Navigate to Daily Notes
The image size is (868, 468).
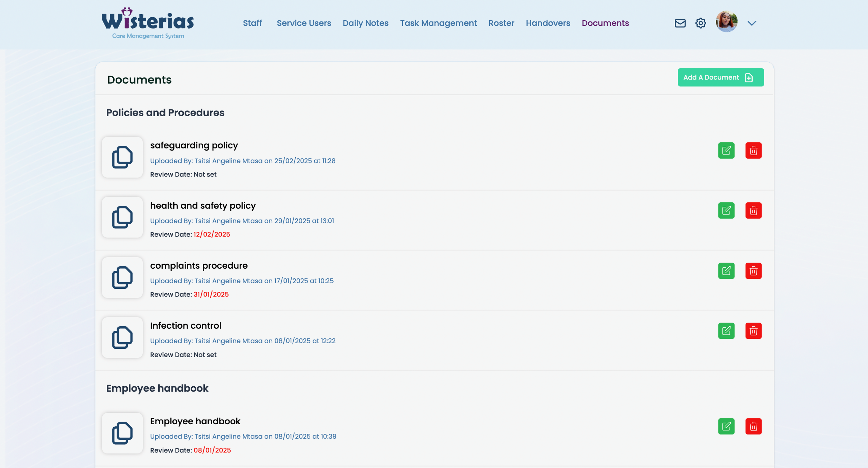pos(365,23)
